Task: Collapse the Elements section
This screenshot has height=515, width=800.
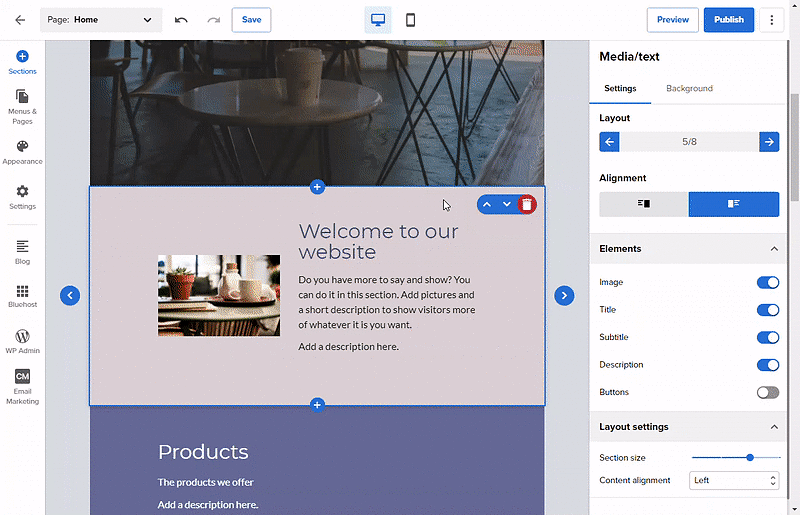Action: 774,249
